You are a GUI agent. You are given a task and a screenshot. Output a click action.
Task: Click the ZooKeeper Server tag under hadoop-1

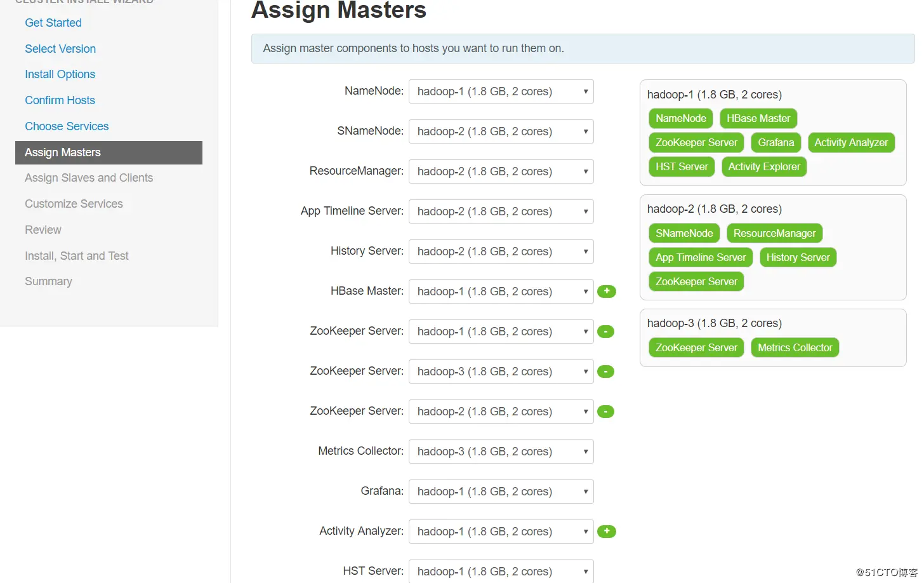tap(696, 143)
